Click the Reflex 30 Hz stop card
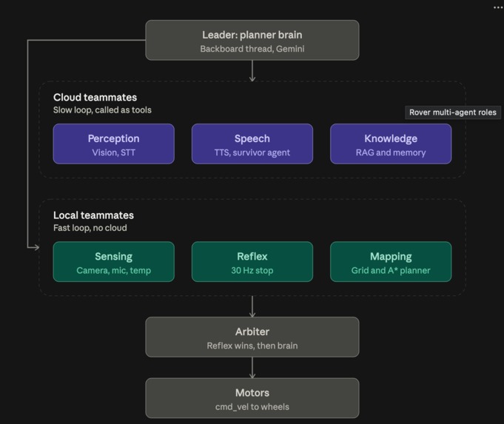Screen dimensions: 504x424 pos(252,262)
